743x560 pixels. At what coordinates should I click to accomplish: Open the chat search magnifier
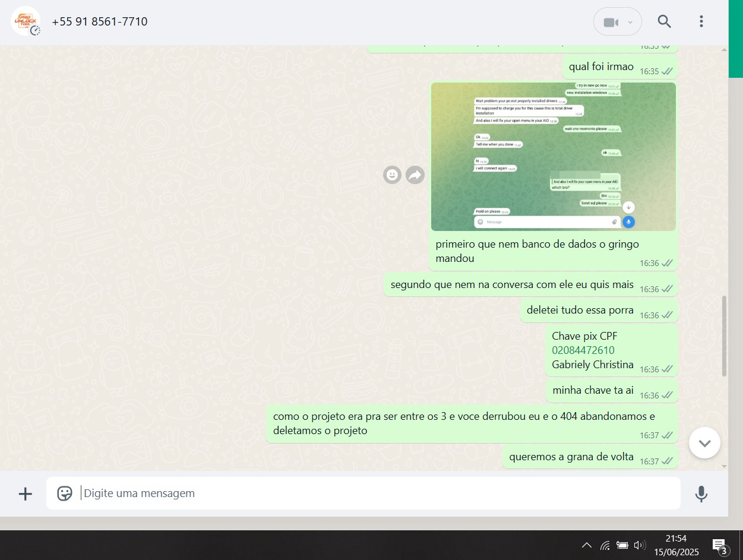[x=664, y=22]
